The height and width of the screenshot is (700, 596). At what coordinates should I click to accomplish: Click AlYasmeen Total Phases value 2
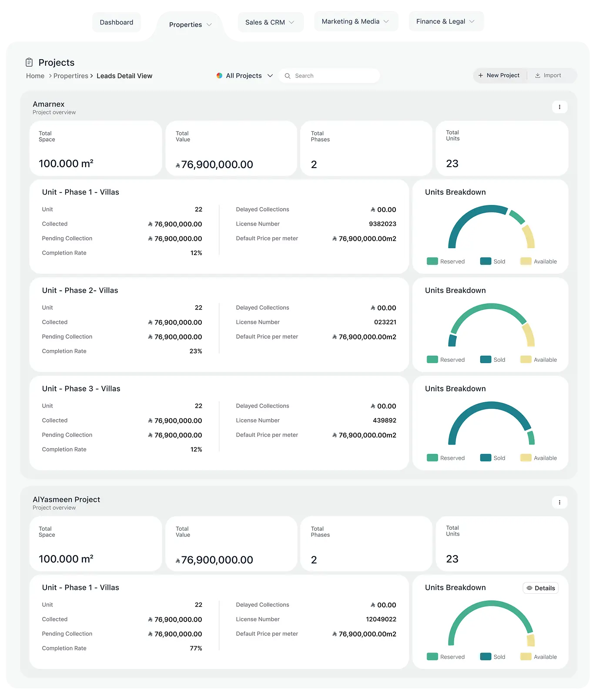314,560
